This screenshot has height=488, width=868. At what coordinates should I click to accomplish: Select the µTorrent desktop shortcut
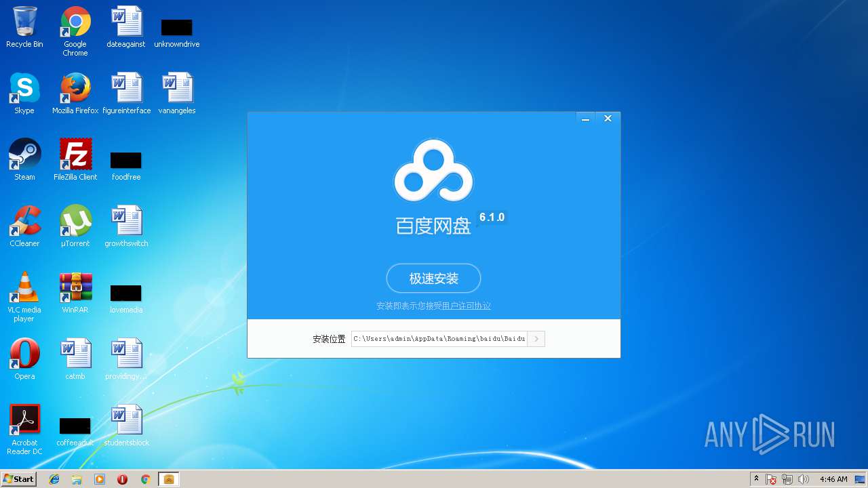(75, 226)
